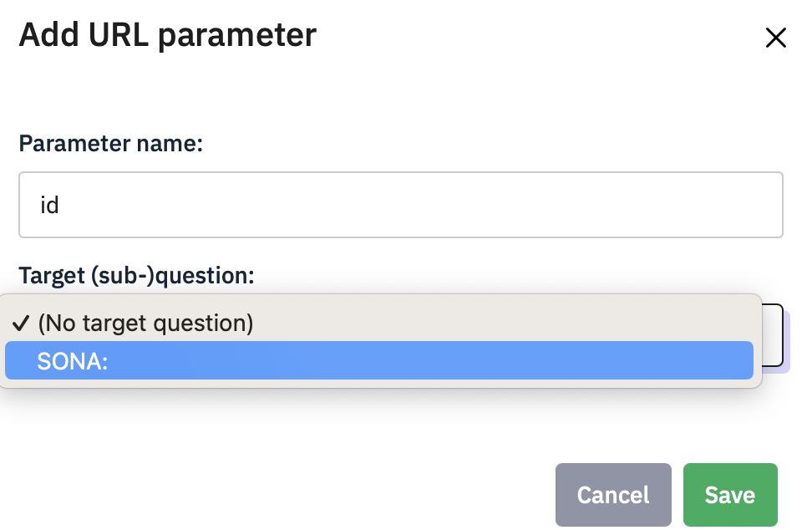Close the Add URL parameter dialog

[776, 38]
